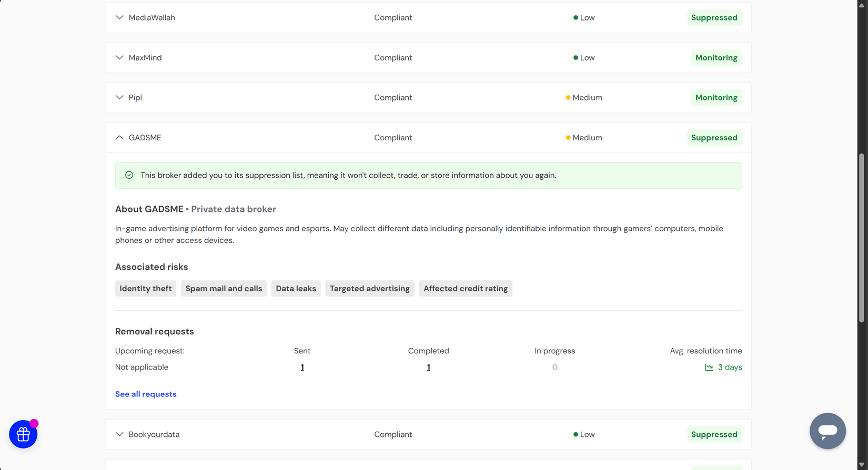Click the Monitoring badge on Pipl row

[716, 98]
